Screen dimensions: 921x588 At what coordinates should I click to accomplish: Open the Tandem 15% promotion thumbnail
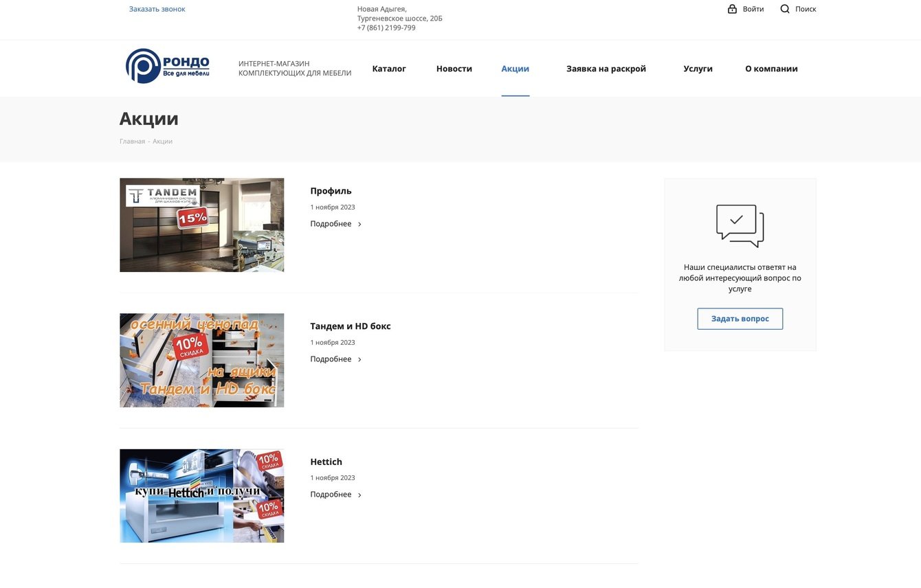click(x=202, y=225)
